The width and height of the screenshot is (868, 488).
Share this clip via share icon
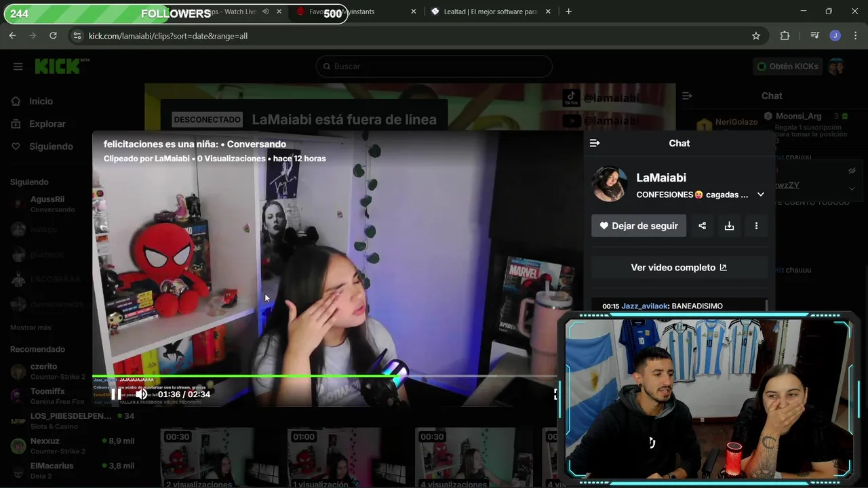[x=703, y=226]
